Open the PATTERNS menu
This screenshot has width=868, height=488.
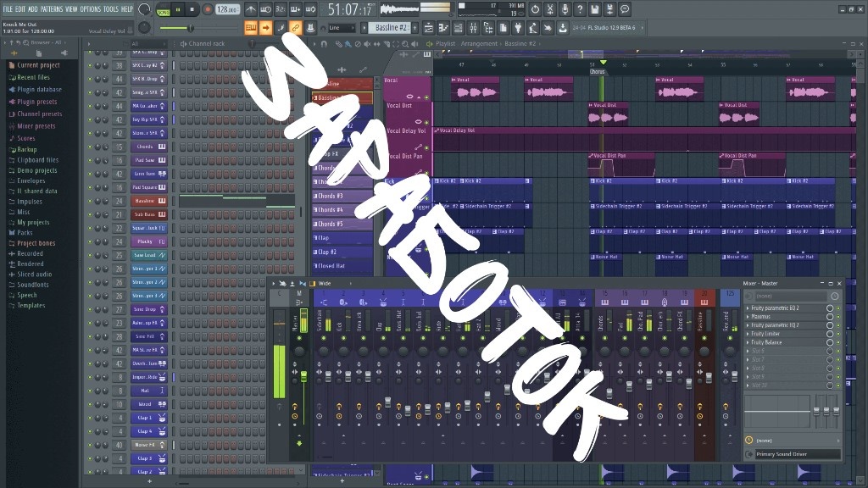click(x=52, y=9)
